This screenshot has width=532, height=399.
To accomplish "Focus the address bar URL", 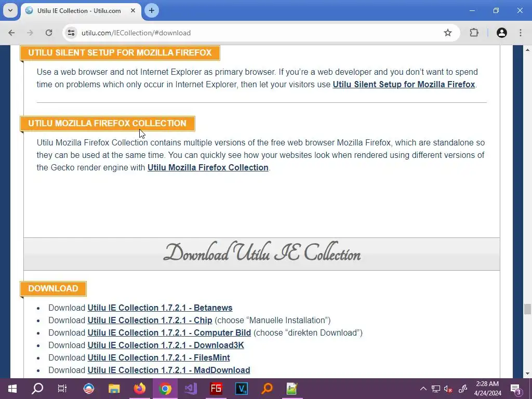I will (136, 33).
